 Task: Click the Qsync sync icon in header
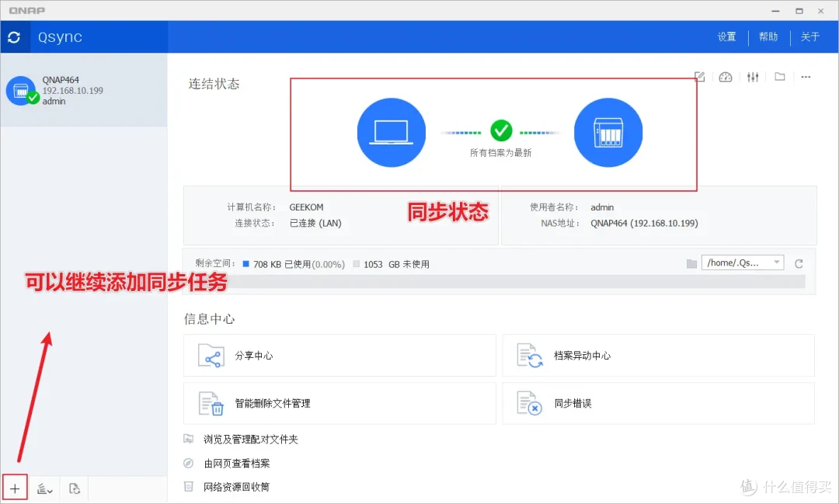(x=15, y=37)
